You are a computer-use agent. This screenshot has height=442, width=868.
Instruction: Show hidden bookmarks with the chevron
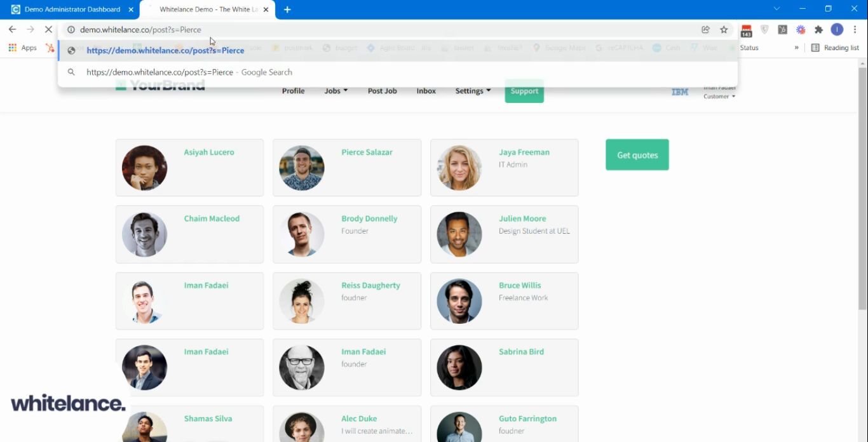pos(797,48)
